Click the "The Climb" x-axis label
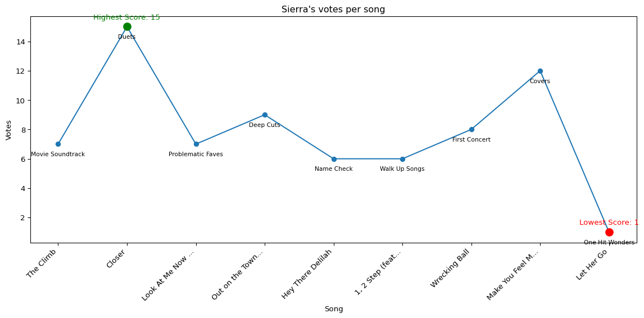The height and width of the screenshot is (318, 644). (x=41, y=264)
